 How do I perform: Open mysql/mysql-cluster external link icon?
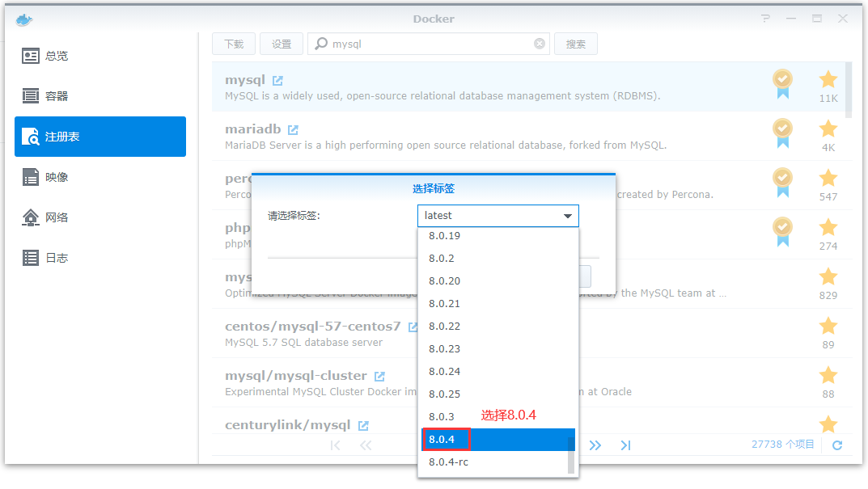coord(379,377)
